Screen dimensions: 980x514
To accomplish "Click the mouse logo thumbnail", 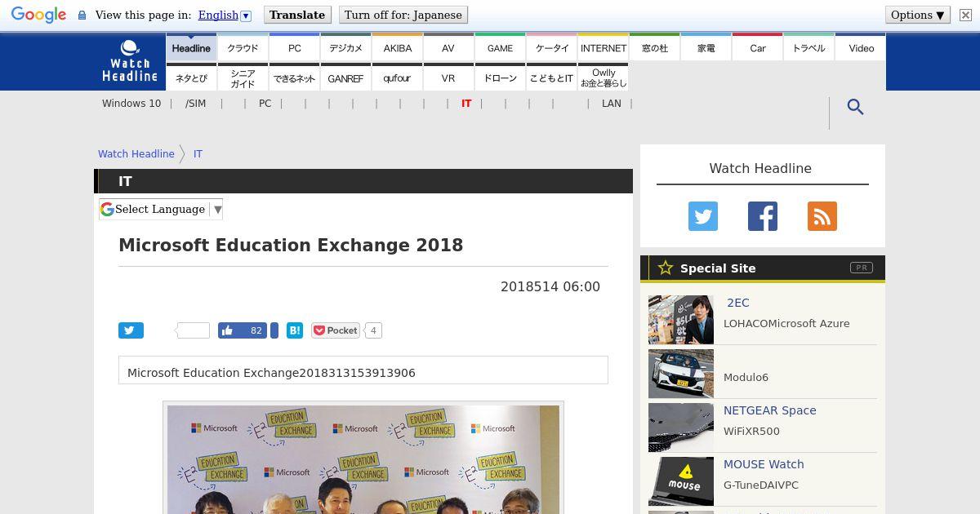I will [x=681, y=481].
